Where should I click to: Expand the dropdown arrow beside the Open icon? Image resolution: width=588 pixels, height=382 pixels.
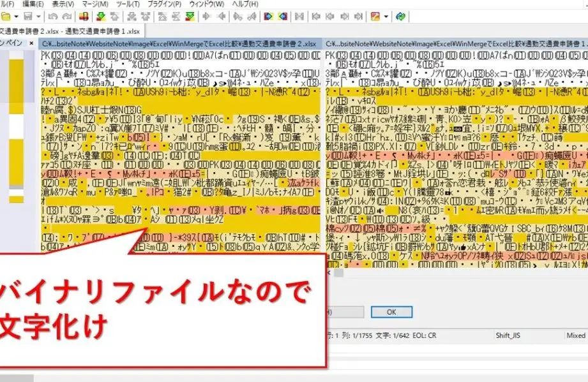[15, 17]
